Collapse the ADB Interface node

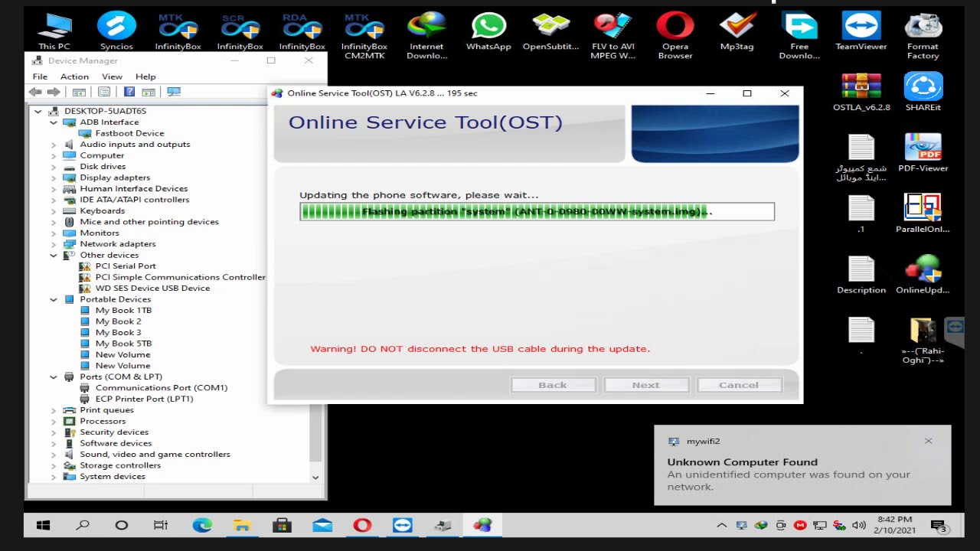pyautogui.click(x=54, y=122)
